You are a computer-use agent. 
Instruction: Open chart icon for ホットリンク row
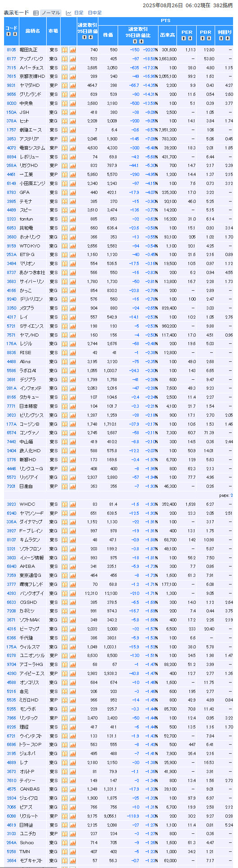(73, 237)
